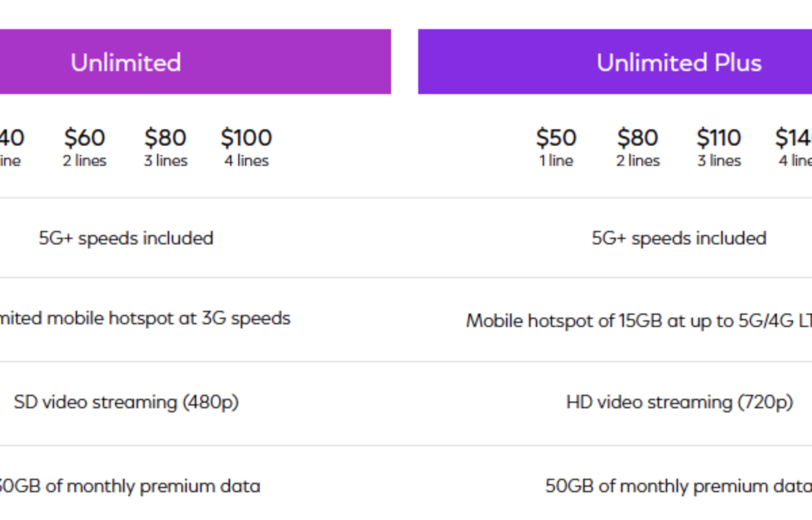Select the partially visible $140 four-line price
This screenshot has width=812, height=520.
point(794,137)
